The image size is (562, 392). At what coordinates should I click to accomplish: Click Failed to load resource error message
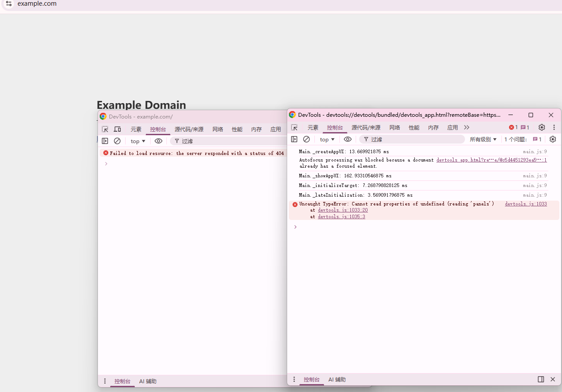pyautogui.click(x=197, y=153)
